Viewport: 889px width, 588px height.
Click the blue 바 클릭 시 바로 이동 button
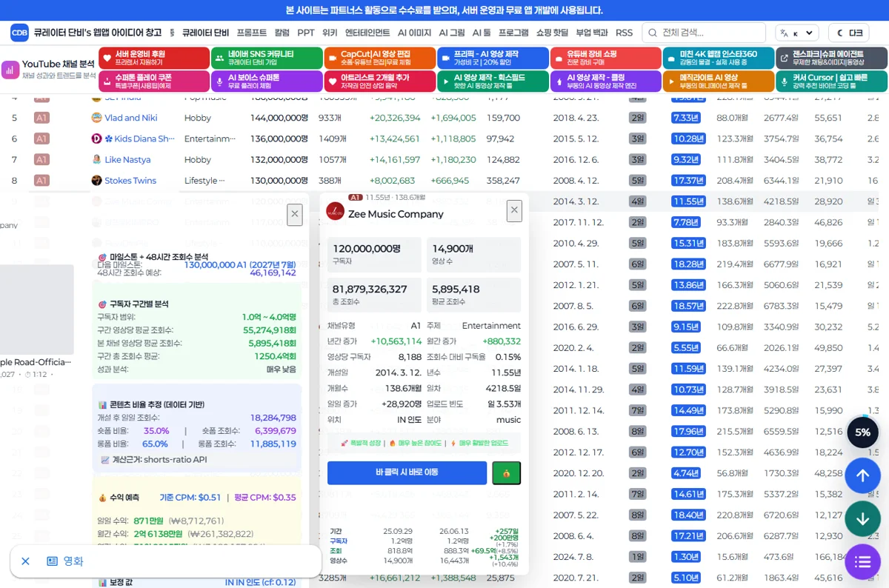[407, 472]
